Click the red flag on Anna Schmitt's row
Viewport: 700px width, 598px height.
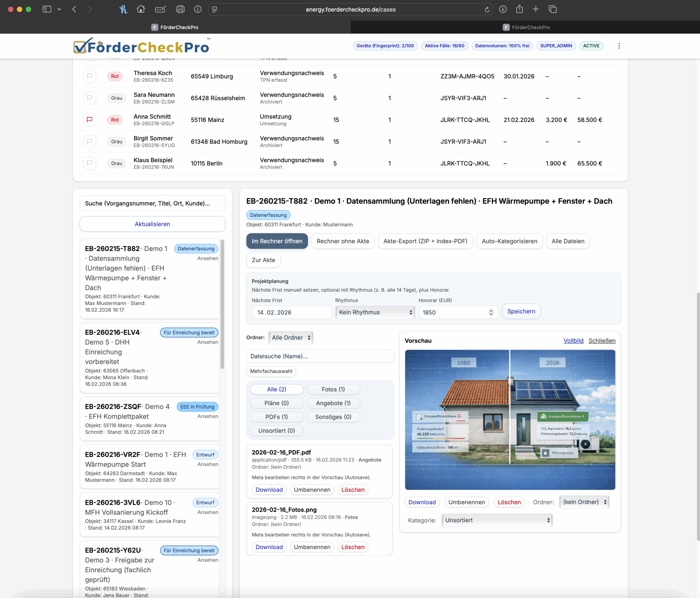click(x=90, y=120)
